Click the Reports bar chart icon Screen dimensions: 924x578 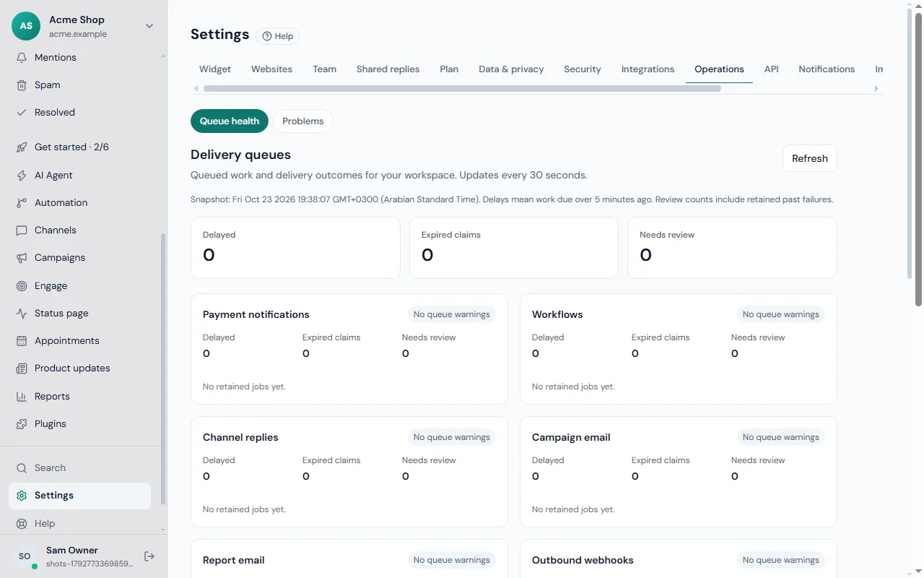coord(22,396)
